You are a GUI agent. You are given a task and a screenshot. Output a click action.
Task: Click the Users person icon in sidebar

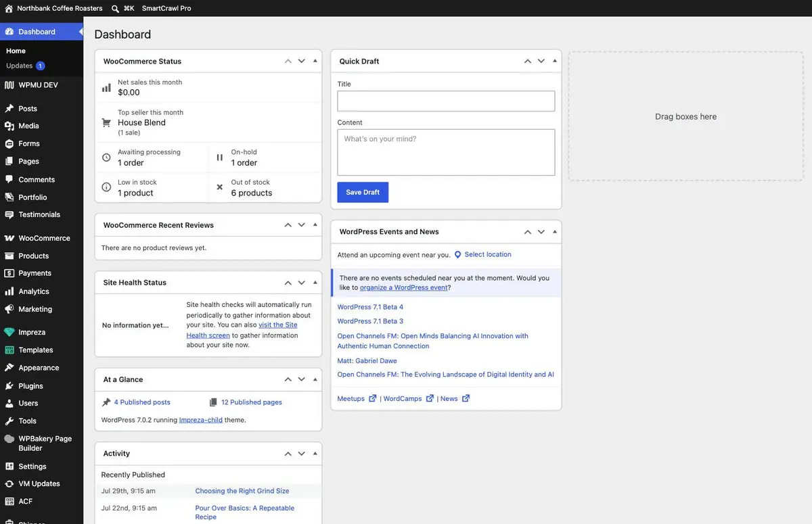tap(9, 403)
